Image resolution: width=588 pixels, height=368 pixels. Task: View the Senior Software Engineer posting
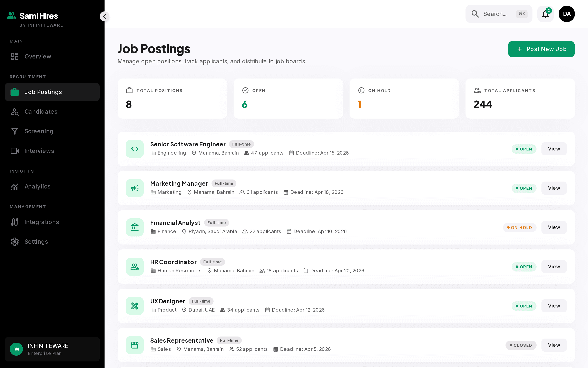[x=554, y=149]
